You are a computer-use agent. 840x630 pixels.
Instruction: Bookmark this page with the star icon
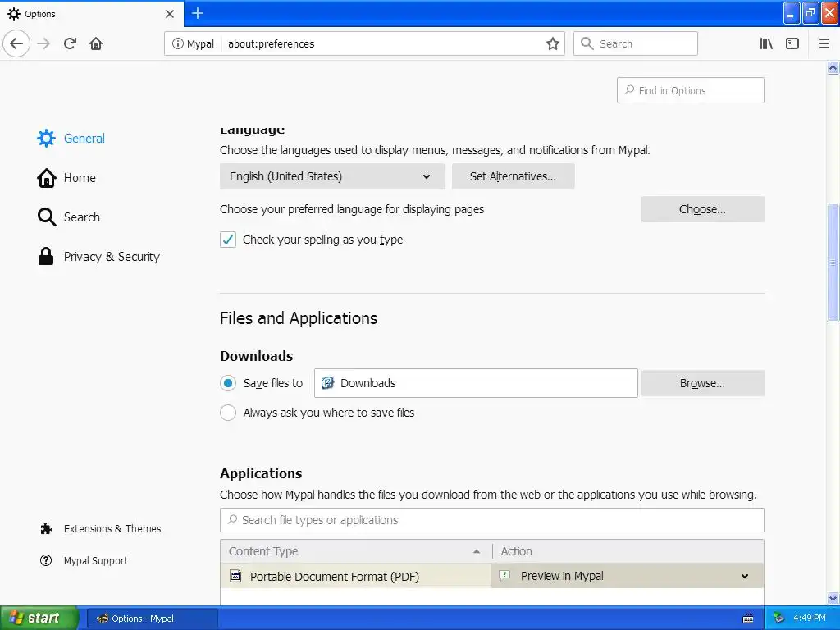pos(552,43)
